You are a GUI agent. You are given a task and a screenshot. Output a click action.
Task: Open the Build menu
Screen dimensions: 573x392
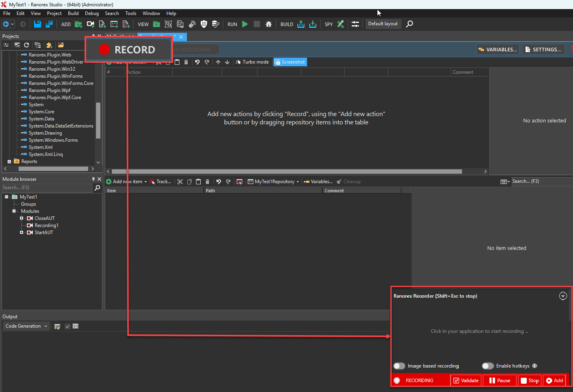[x=73, y=13]
